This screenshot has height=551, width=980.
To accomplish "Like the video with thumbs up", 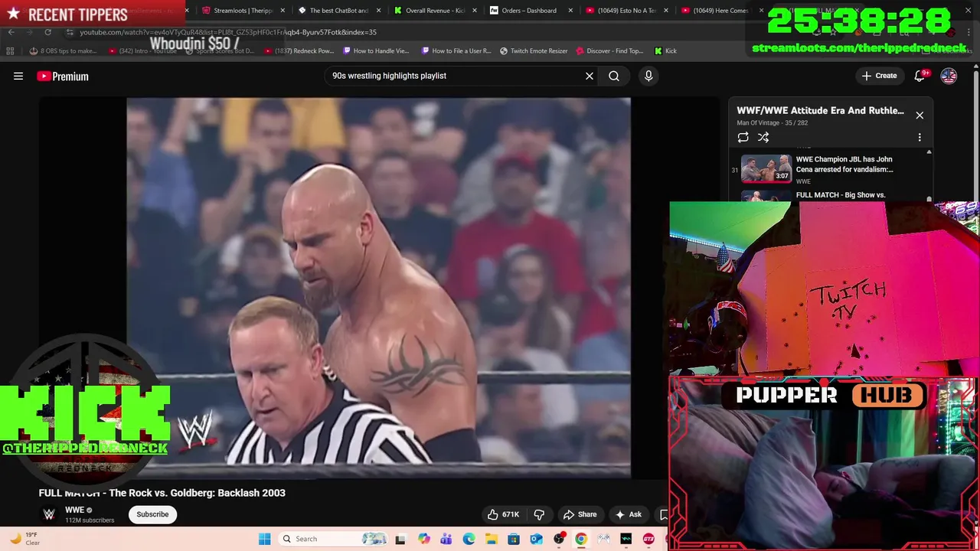I will click(x=503, y=514).
